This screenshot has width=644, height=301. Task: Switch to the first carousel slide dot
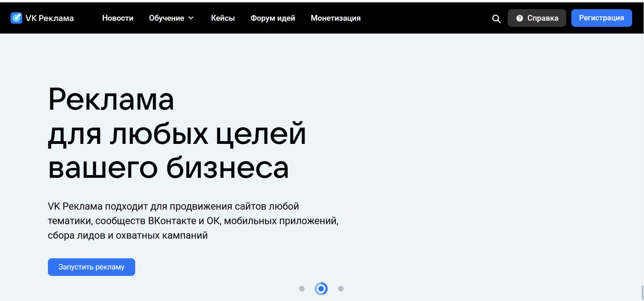click(x=302, y=289)
